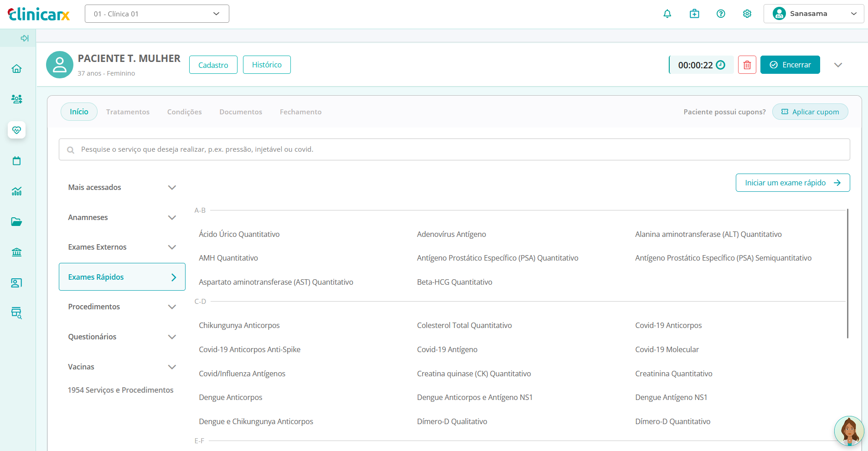Open the help question mark icon
Screen dimensions: 868x451
click(721, 14)
